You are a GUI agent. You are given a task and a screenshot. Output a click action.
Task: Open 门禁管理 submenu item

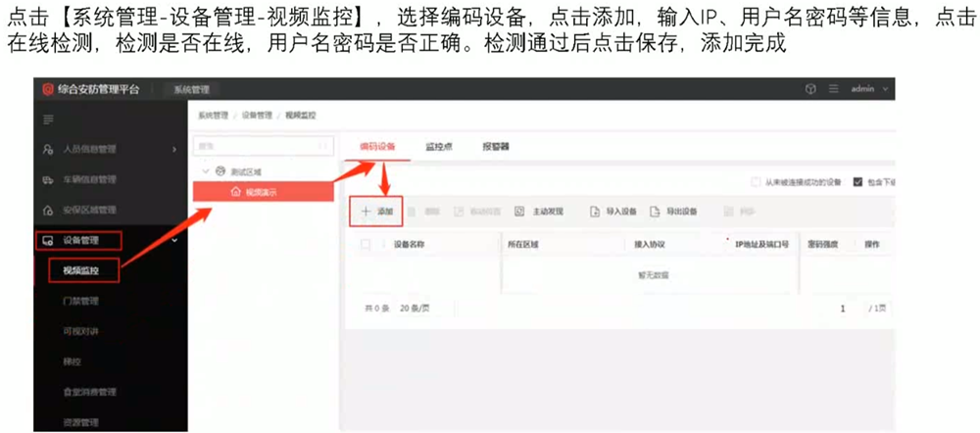(x=80, y=301)
